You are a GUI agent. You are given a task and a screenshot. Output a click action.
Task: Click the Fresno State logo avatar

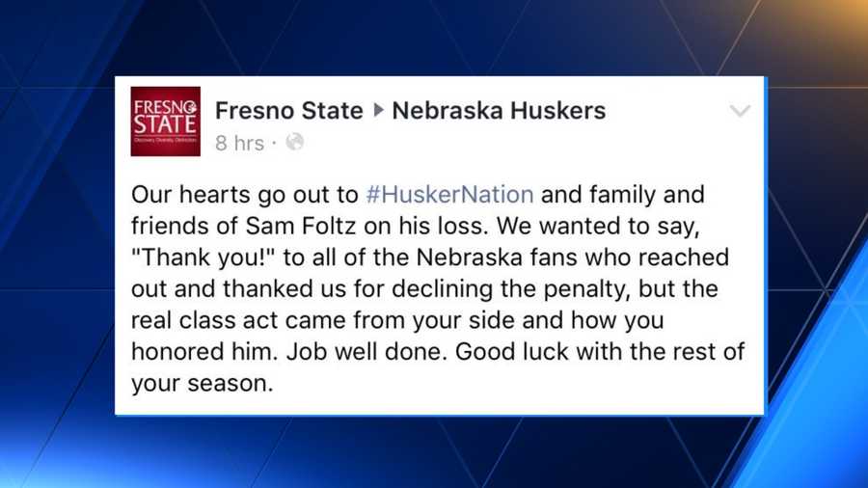(x=166, y=122)
